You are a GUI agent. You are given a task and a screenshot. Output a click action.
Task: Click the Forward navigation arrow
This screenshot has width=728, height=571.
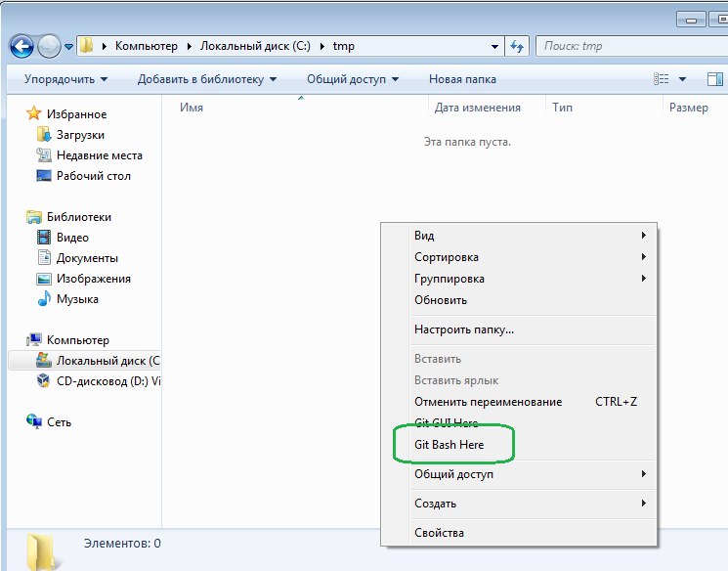tap(49, 47)
